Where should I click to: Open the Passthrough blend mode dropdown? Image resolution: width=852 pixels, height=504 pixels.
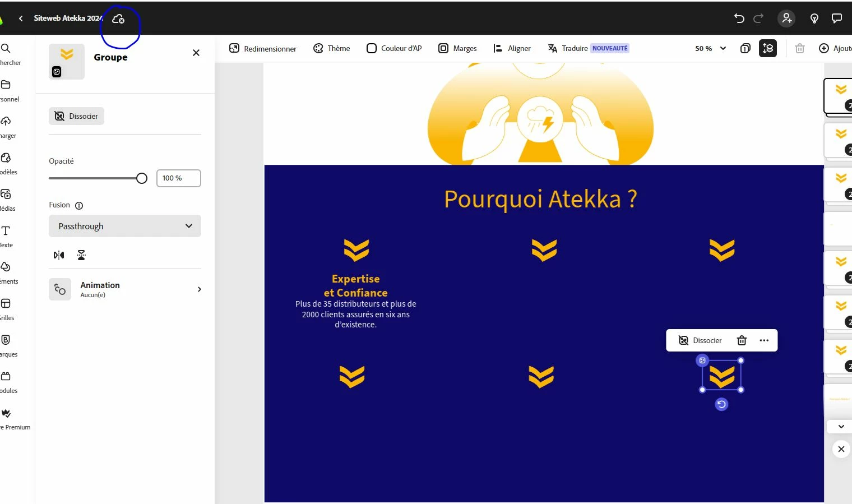(x=125, y=226)
